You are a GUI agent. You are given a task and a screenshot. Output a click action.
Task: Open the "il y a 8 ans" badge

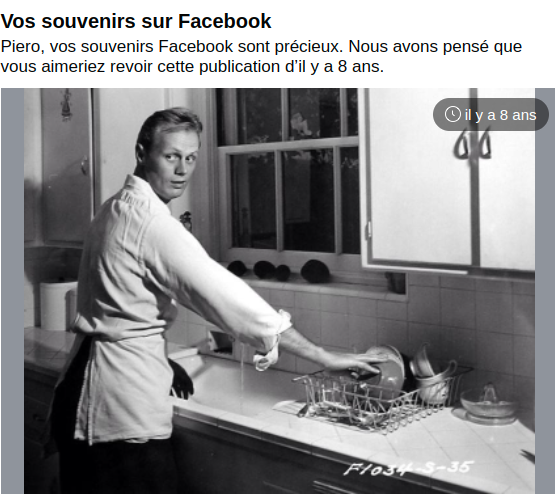(491, 115)
